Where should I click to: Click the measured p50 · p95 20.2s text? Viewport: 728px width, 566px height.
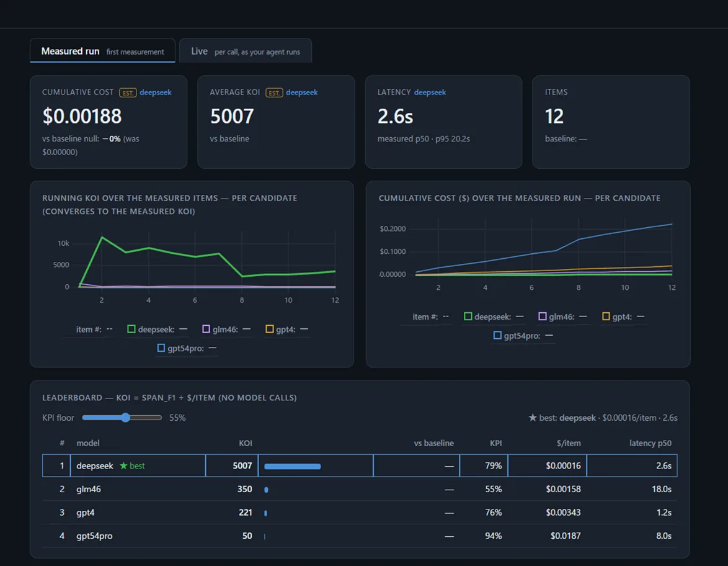tap(424, 139)
